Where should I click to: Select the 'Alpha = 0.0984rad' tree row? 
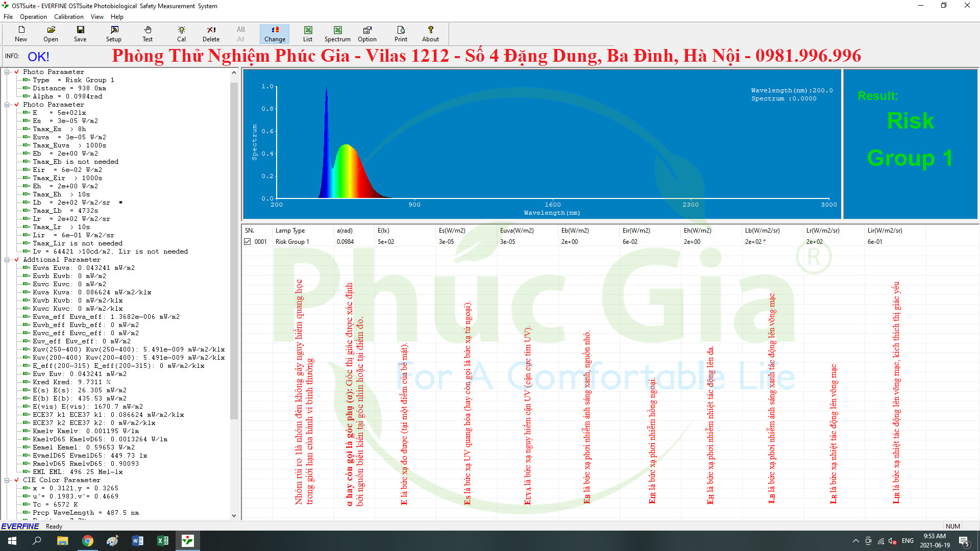tap(67, 96)
